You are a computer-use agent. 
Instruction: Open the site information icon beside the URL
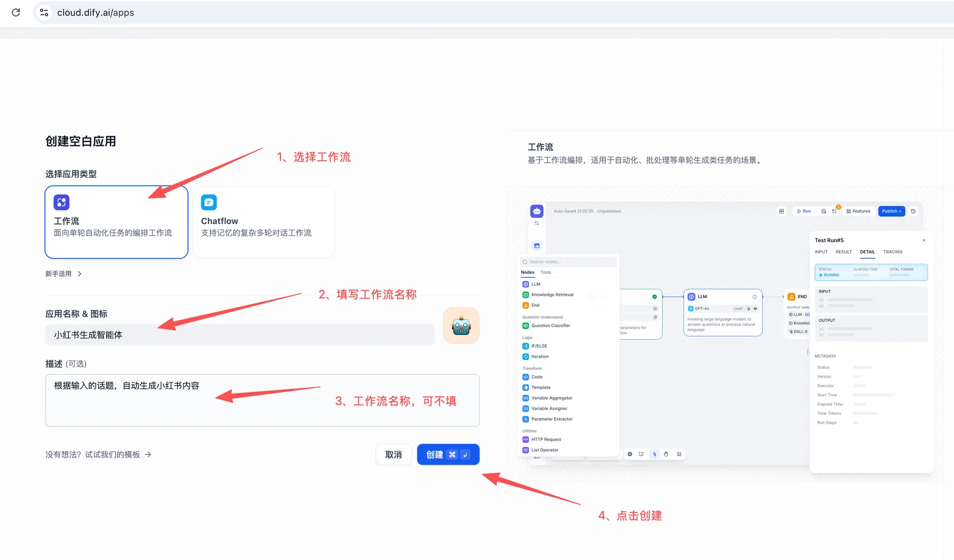[x=44, y=12]
